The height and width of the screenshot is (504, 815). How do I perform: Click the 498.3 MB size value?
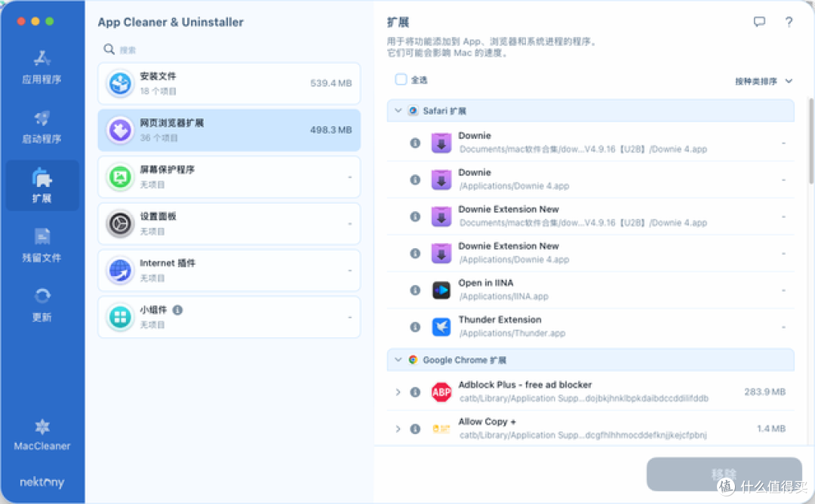point(331,130)
